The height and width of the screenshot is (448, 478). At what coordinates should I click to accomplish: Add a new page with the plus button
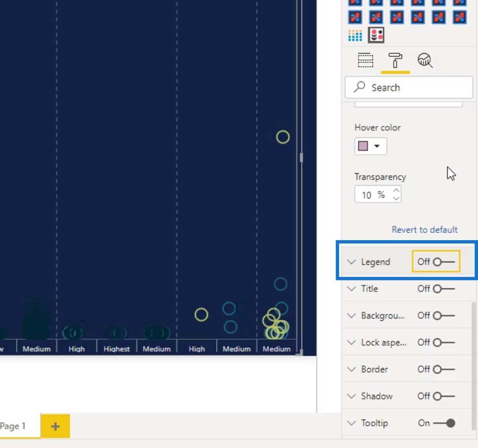pyautogui.click(x=55, y=426)
